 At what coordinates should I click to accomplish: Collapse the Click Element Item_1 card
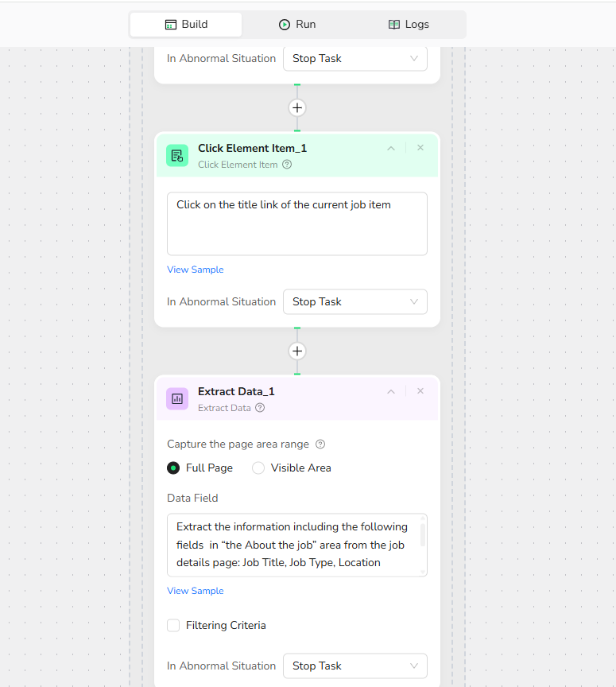pyautogui.click(x=390, y=148)
